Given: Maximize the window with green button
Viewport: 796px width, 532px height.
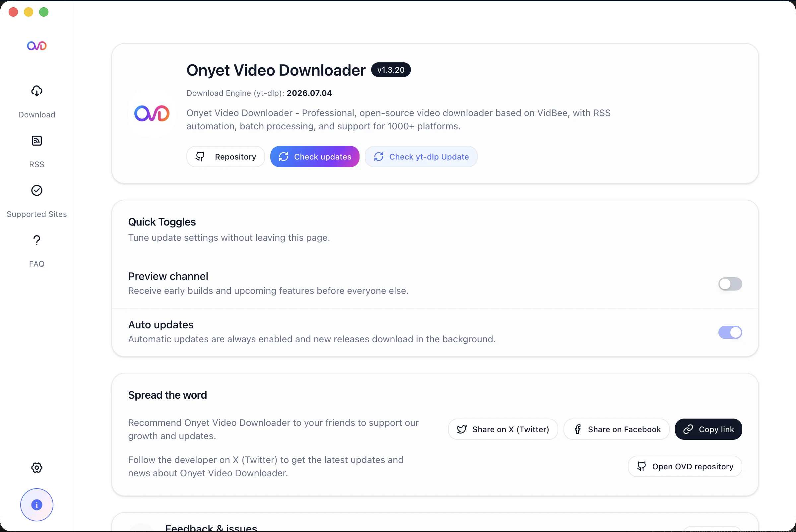Looking at the screenshot, I should click(x=44, y=12).
